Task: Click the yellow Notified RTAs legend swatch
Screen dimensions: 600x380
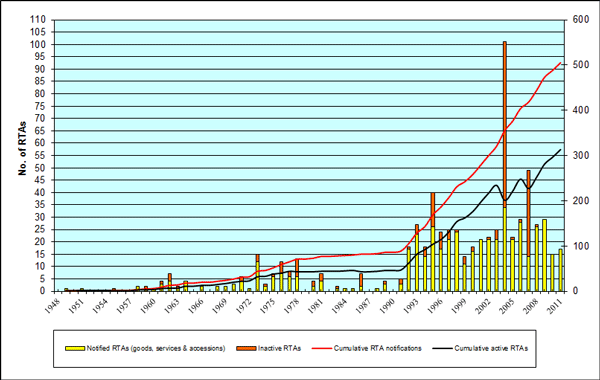Action: (75, 348)
